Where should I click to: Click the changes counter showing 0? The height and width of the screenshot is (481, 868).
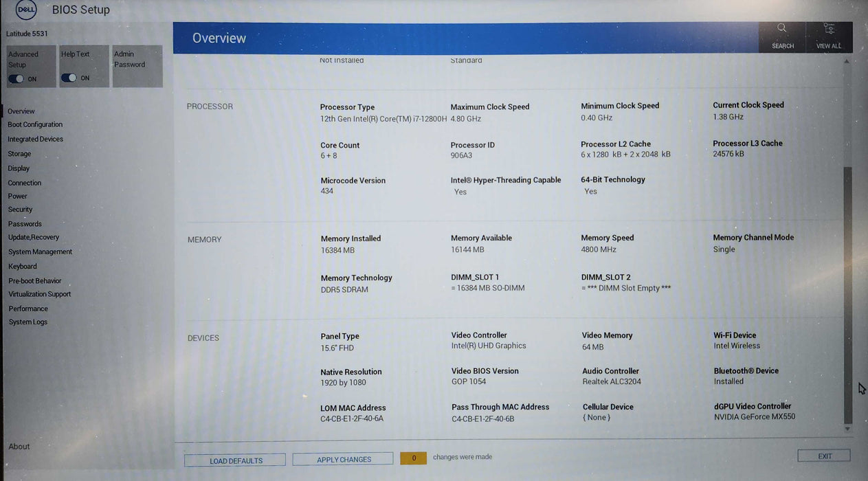point(414,458)
